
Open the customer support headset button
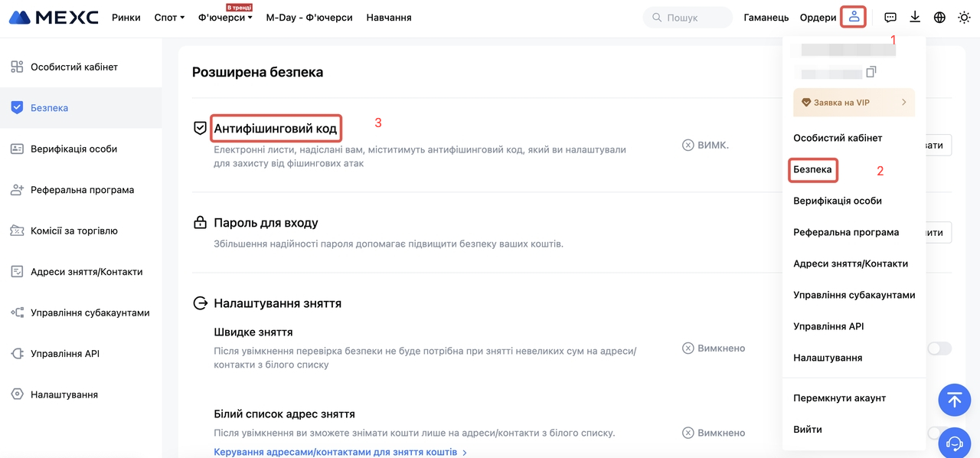click(x=954, y=442)
